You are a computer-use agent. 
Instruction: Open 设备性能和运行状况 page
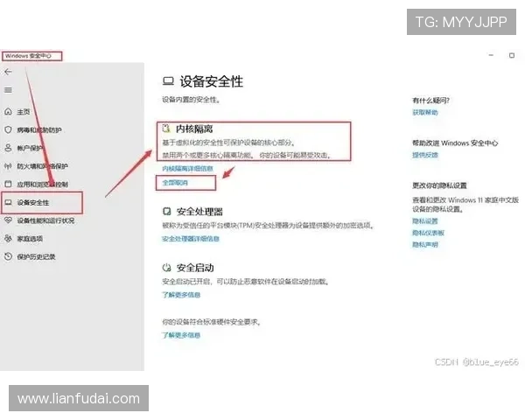[x=45, y=220]
